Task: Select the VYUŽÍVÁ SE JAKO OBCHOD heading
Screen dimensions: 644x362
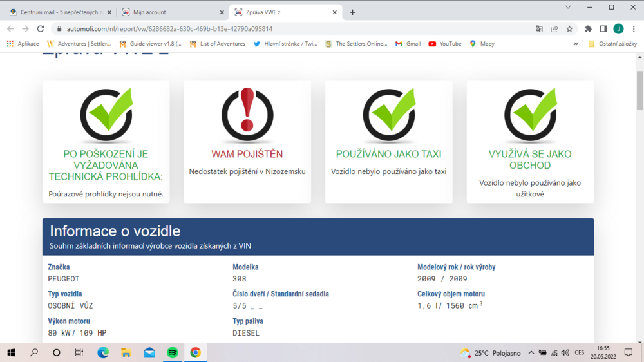Action: [530, 160]
